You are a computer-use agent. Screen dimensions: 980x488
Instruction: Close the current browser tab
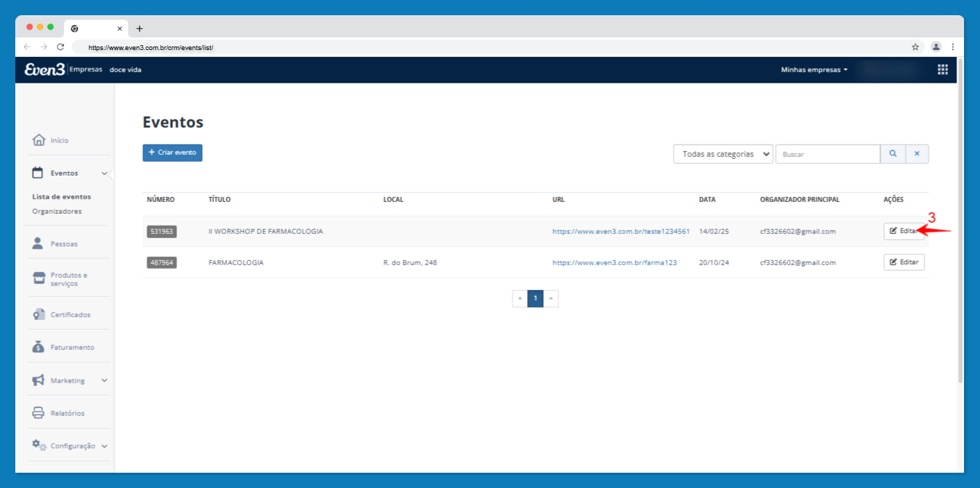[119, 28]
